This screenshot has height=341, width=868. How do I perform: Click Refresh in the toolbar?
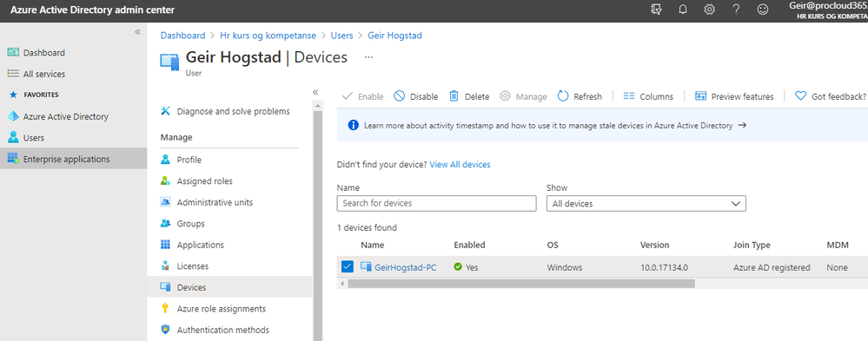[580, 96]
